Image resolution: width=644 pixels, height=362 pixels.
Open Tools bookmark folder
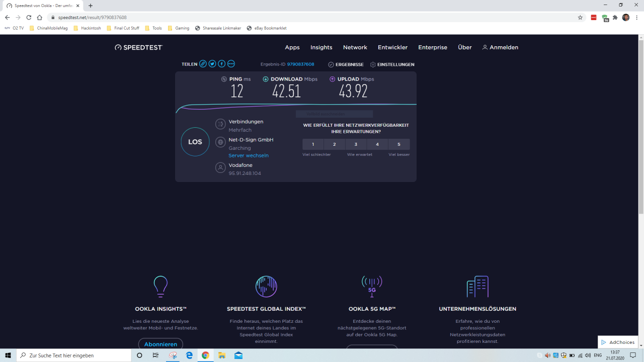153,28
